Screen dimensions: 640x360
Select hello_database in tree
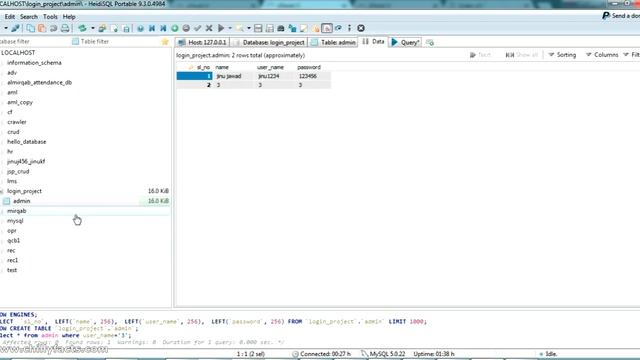[27, 142]
